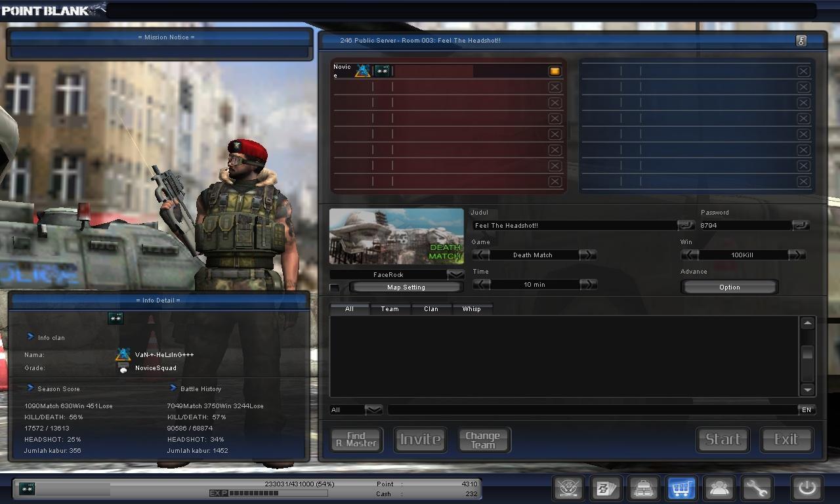Click the yellow room master icon
The width and height of the screenshot is (840, 504).
click(555, 71)
